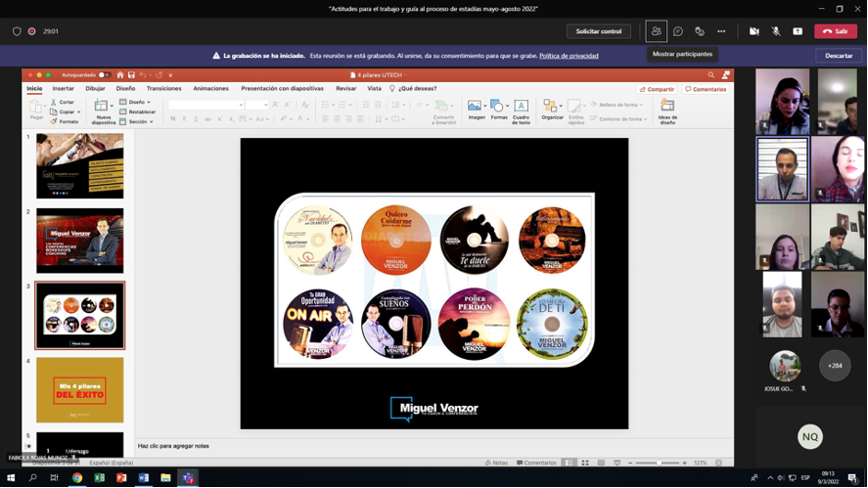Open Google Chrome from the taskbar
The image size is (868, 488).
click(77, 477)
